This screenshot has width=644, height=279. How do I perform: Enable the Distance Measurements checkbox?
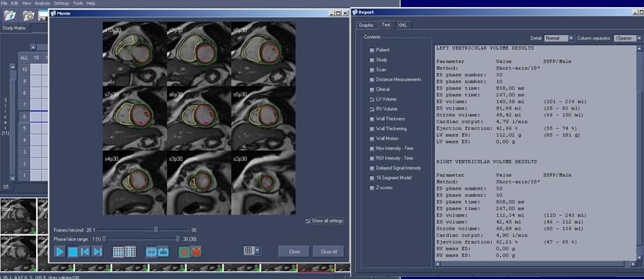[x=372, y=79]
